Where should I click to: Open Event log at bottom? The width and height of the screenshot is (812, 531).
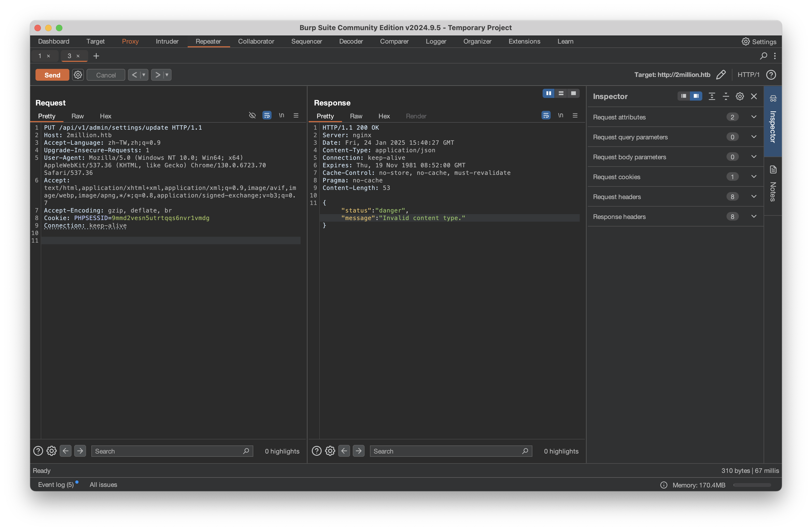point(56,484)
